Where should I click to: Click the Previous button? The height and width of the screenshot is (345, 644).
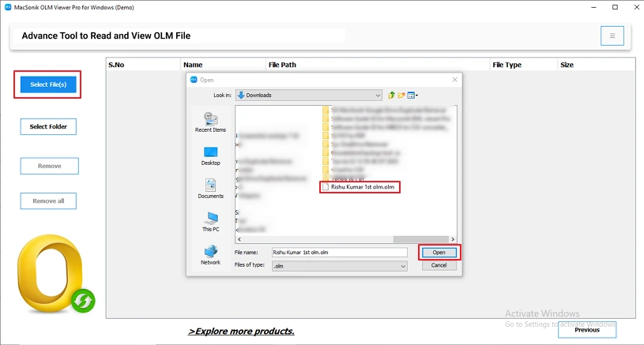587,330
